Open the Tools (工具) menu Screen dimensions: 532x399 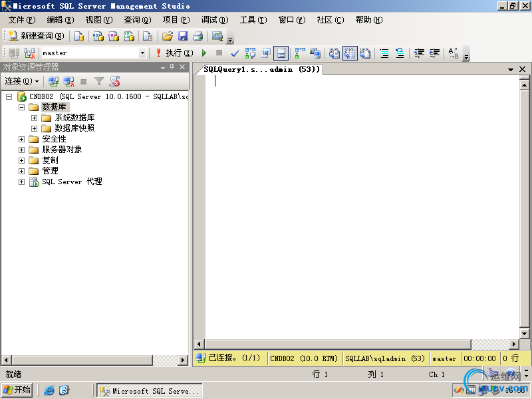(x=253, y=20)
